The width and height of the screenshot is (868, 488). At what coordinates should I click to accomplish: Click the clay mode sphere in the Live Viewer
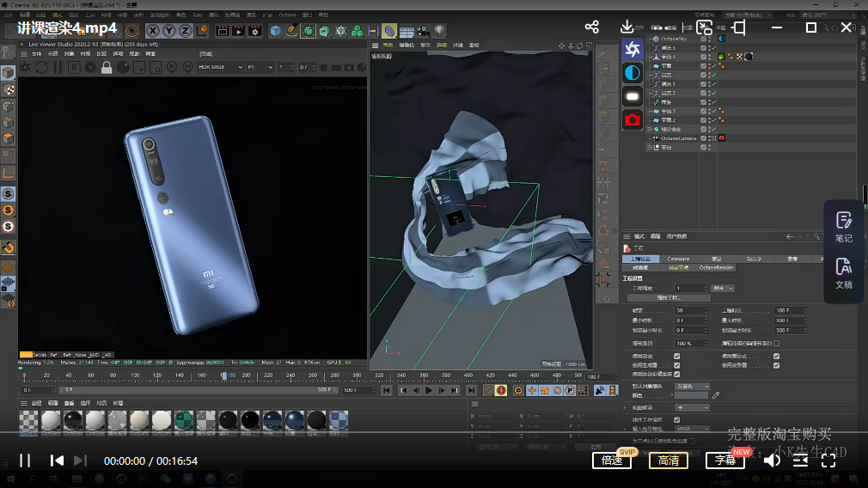[123, 68]
